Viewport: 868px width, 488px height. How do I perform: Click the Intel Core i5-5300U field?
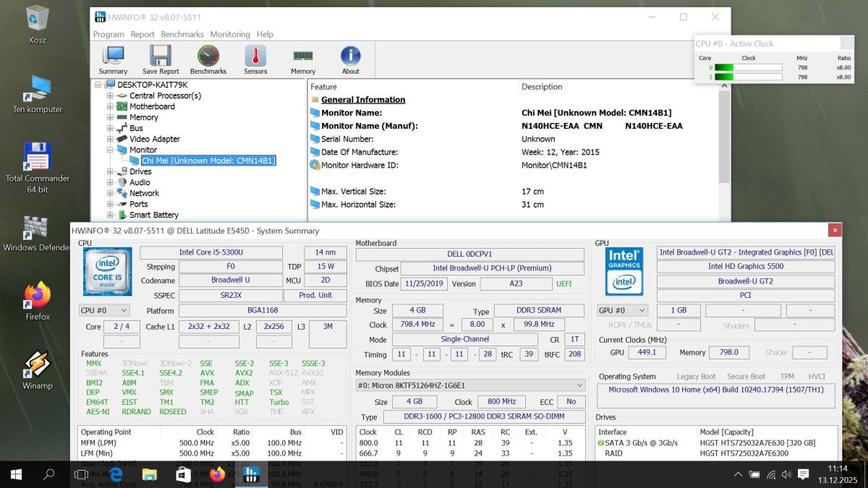point(211,252)
